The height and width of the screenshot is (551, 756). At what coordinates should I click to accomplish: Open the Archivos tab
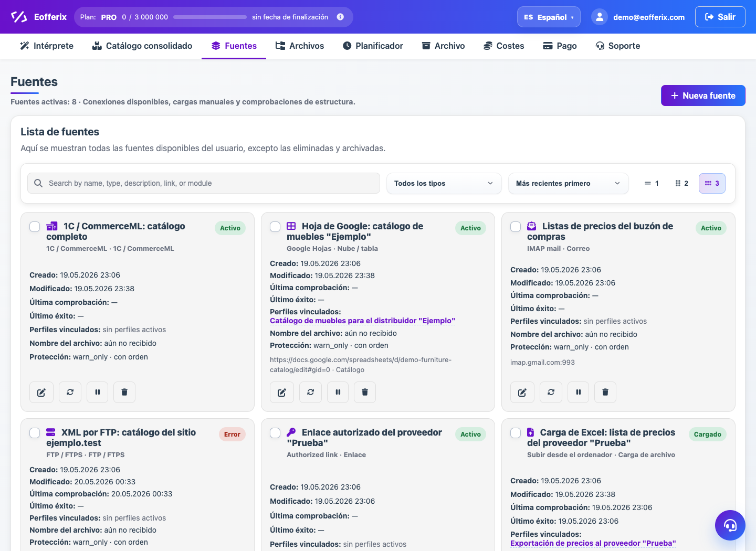point(300,46)
